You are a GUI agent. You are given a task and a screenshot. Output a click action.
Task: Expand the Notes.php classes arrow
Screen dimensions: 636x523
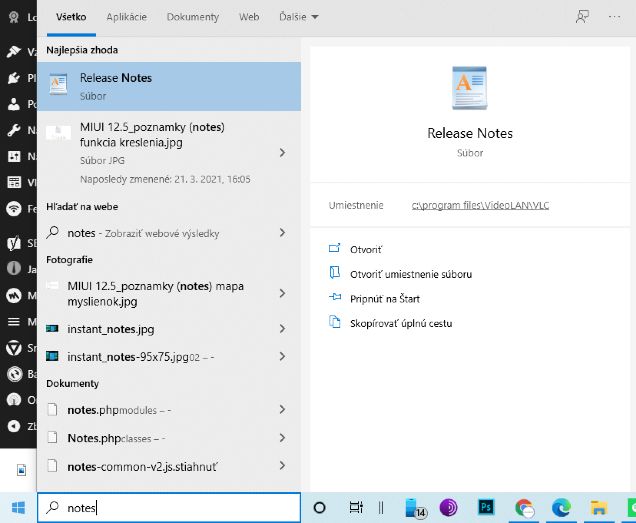click(x=282, y=438)
